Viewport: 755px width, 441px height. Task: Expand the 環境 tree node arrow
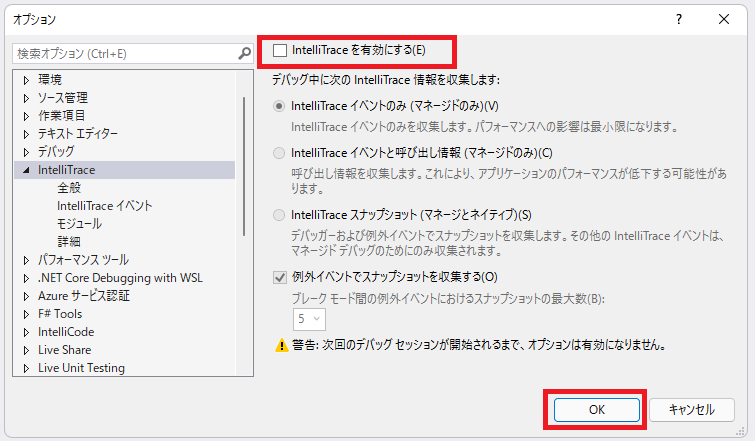26,80
